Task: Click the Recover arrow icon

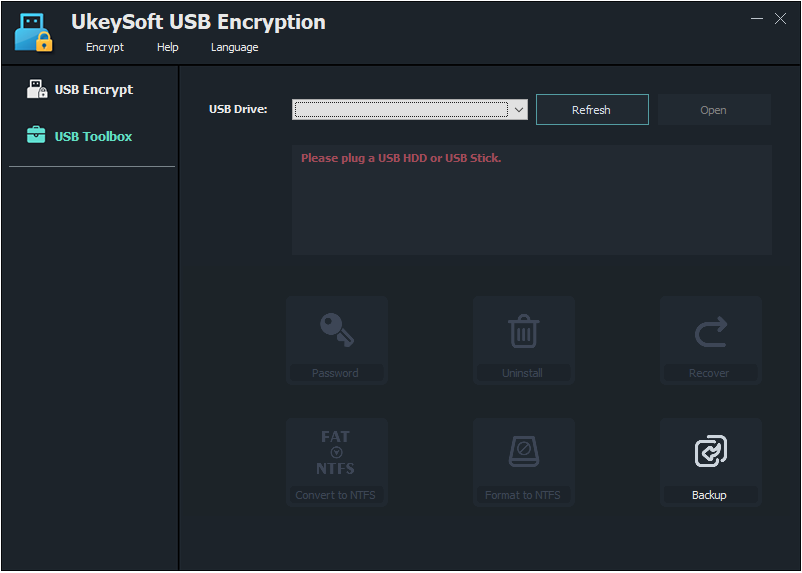Action: click(x=711, y=332)
